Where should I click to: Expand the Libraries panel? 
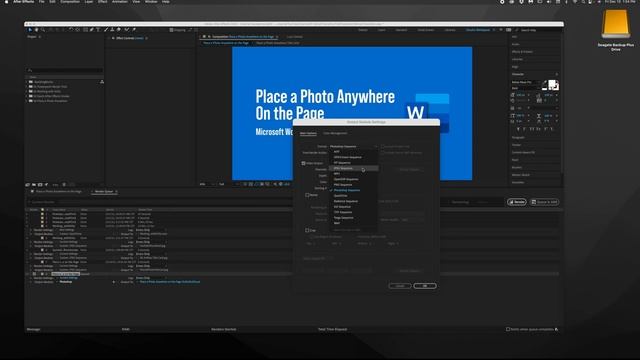(518, 59)
